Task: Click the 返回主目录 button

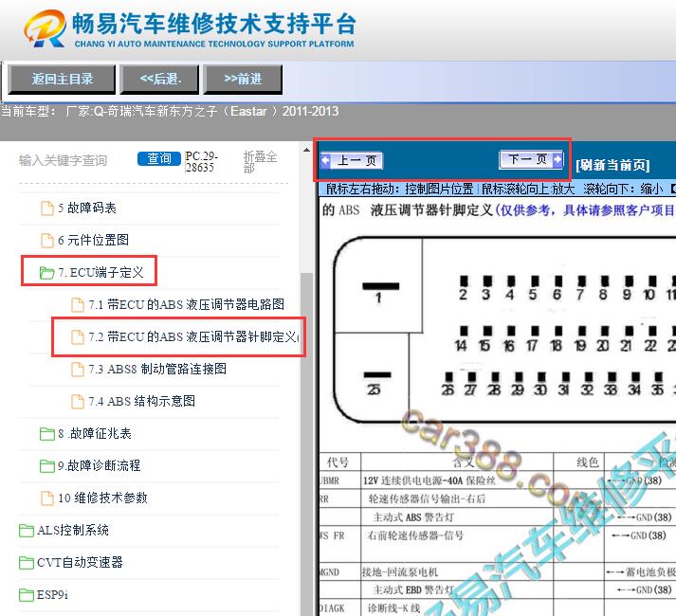Action: pyautogui.click(x=62, y=80)
